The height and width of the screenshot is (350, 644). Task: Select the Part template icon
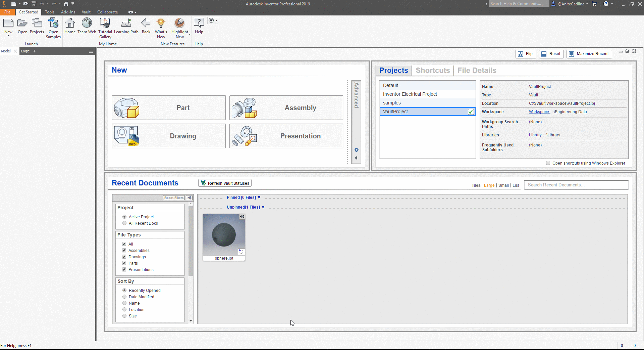coord(168,107)
